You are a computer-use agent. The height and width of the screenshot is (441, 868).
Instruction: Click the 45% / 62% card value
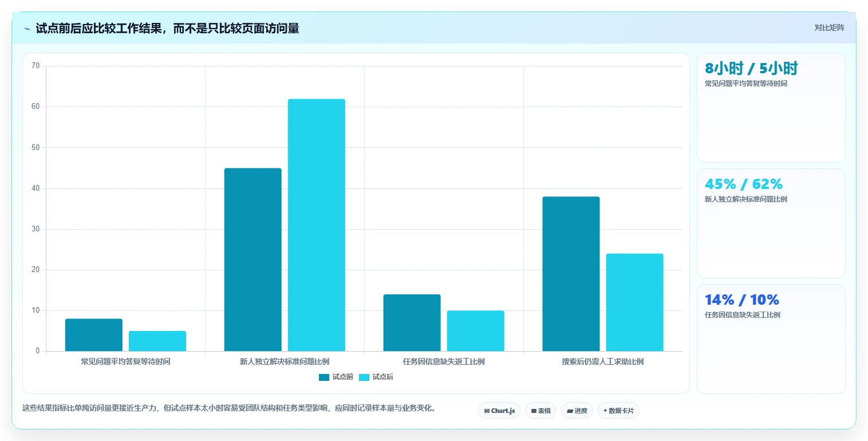[743, 184]
